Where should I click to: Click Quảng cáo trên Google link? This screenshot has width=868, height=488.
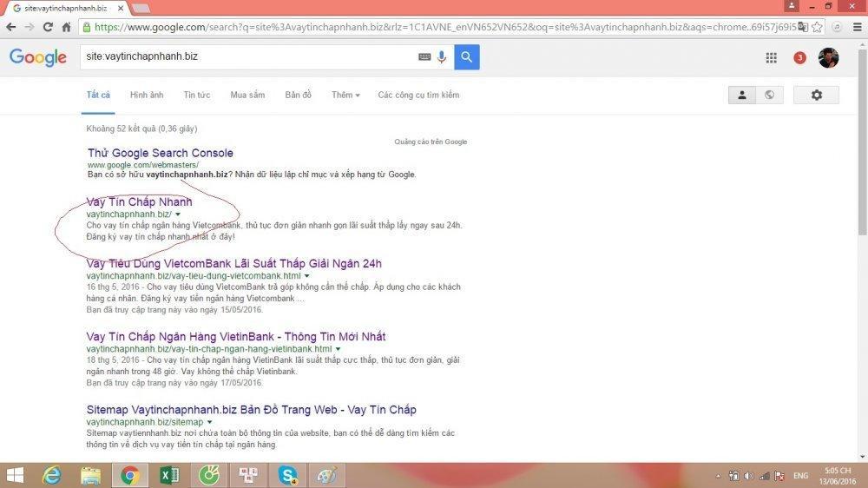(x=431, y=142)
